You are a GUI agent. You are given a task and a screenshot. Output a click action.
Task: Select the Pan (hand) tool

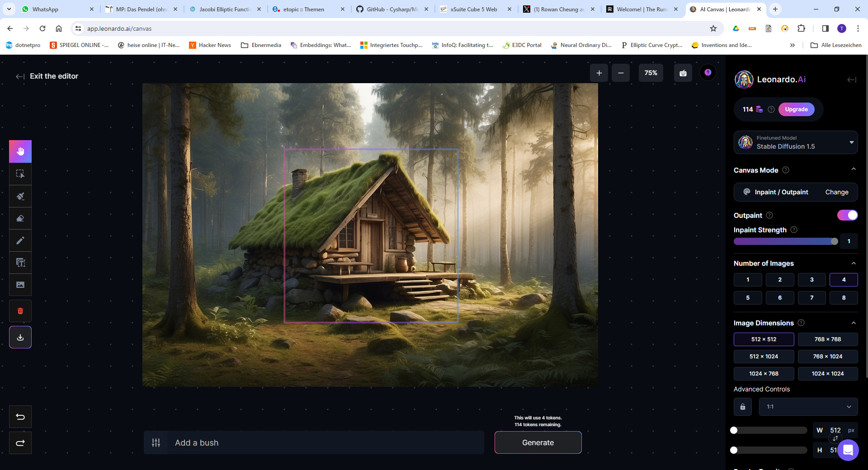(x=20, y=151)
